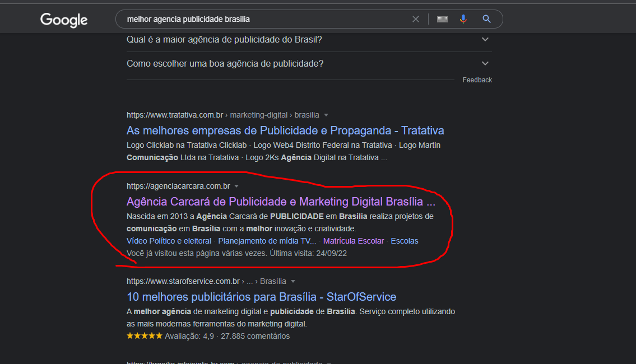Start voice search with the microphone

pyautogui.click(x=463, y=19)
